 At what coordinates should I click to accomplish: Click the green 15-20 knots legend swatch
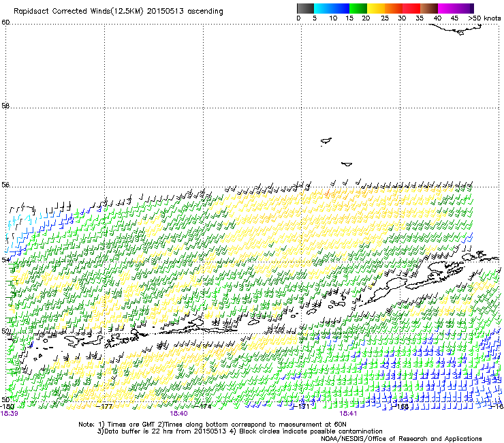(x=358, y=8)
